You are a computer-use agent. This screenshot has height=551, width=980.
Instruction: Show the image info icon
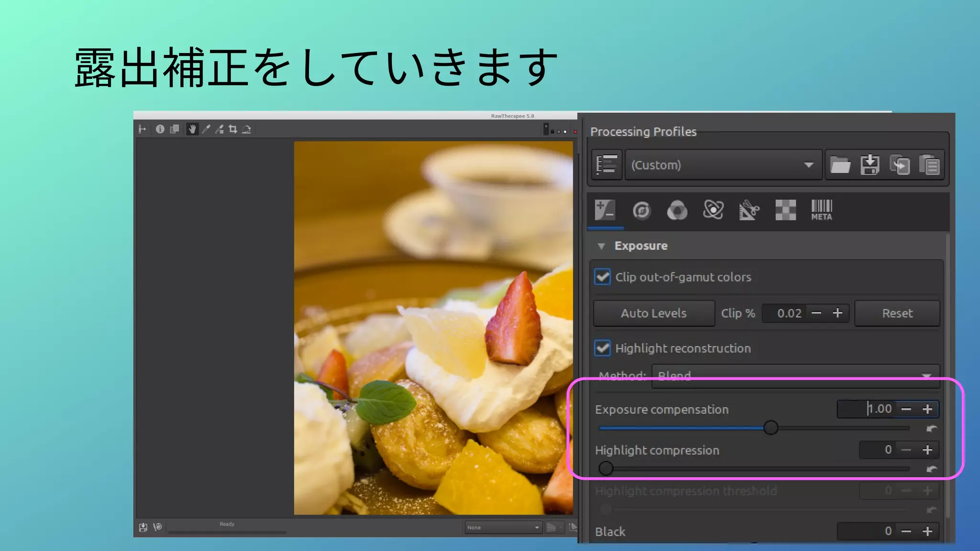pos(160,129)
